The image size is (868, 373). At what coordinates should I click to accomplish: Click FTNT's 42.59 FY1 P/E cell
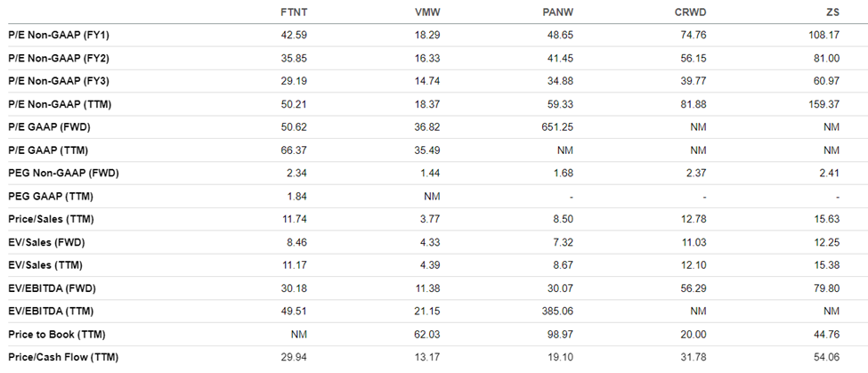click(x=294, y=35)
